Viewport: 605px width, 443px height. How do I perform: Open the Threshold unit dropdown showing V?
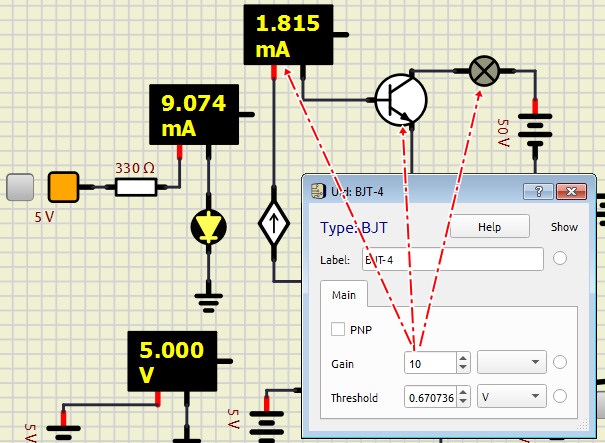click(511, 397)
